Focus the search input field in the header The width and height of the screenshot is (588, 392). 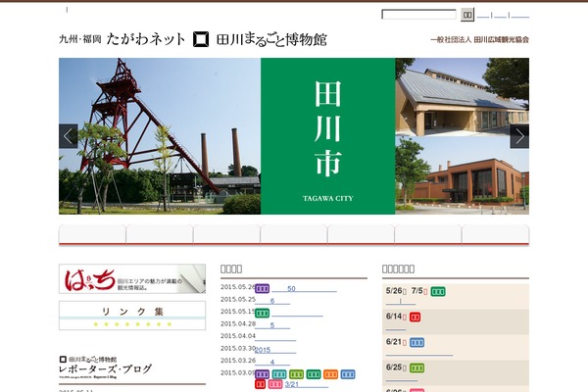coord(418,15)
